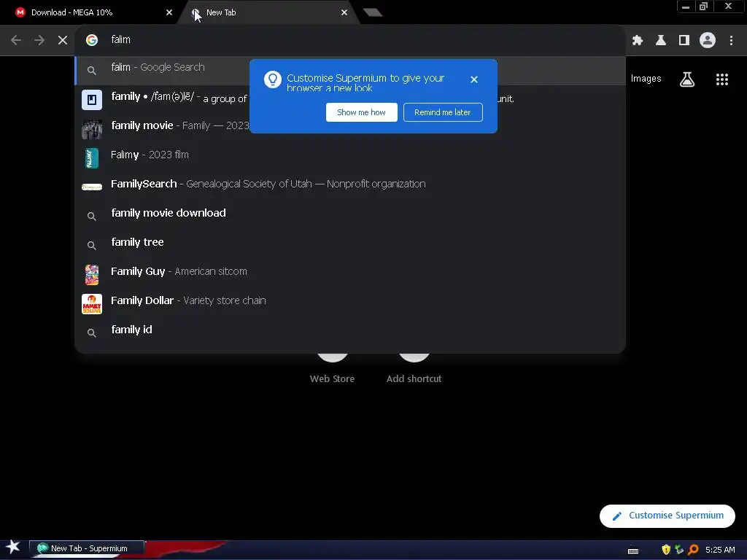Open the Start menu star button
The width and height of the screenshot is (747, 560).
point(13,548)
